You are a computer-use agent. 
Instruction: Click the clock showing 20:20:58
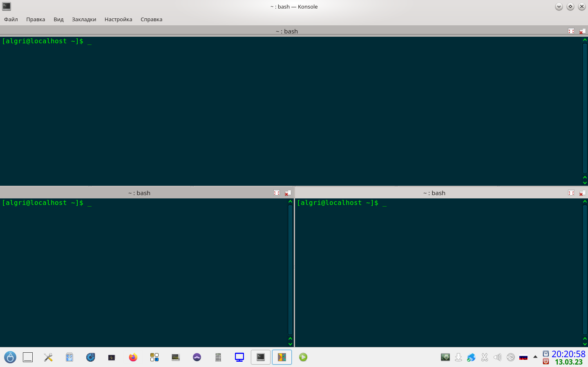point(568,354)
